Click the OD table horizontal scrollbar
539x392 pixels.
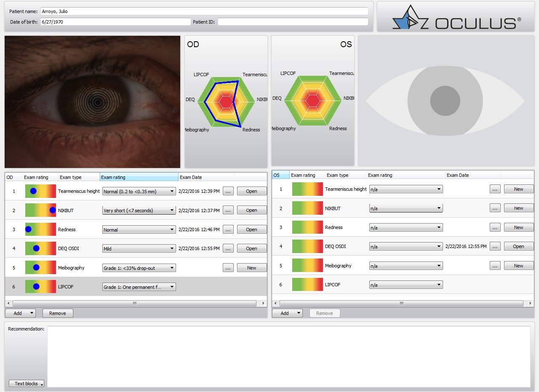click(x=135, y=303)
